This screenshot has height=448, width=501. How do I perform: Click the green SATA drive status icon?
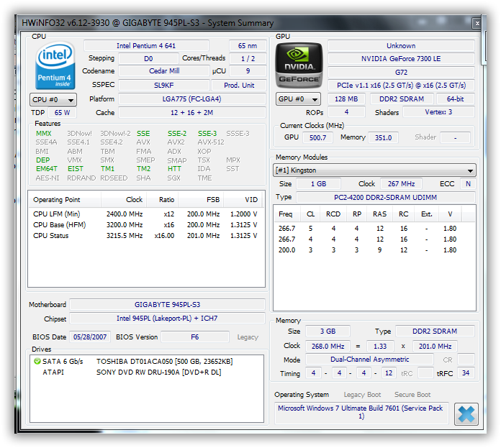click(37, 361)
